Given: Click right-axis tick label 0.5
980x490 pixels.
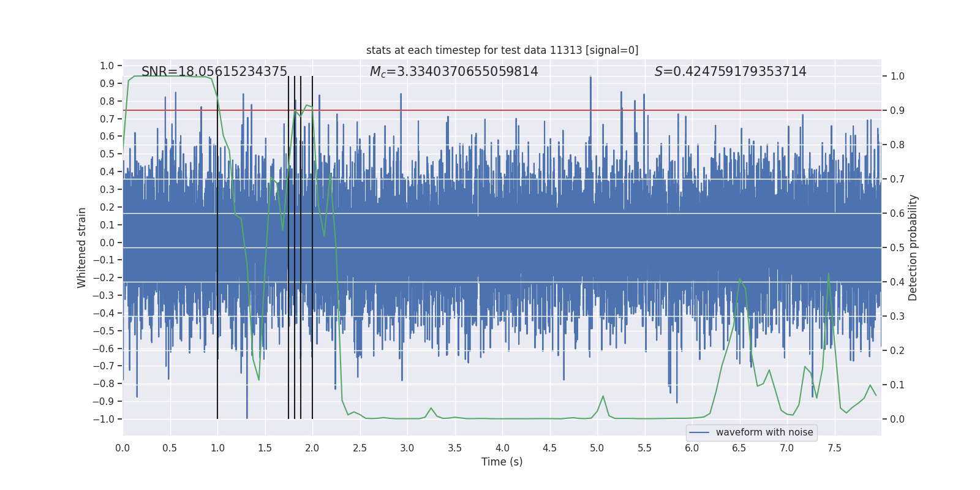Looking at the screenshot, I should click(897, 248).
